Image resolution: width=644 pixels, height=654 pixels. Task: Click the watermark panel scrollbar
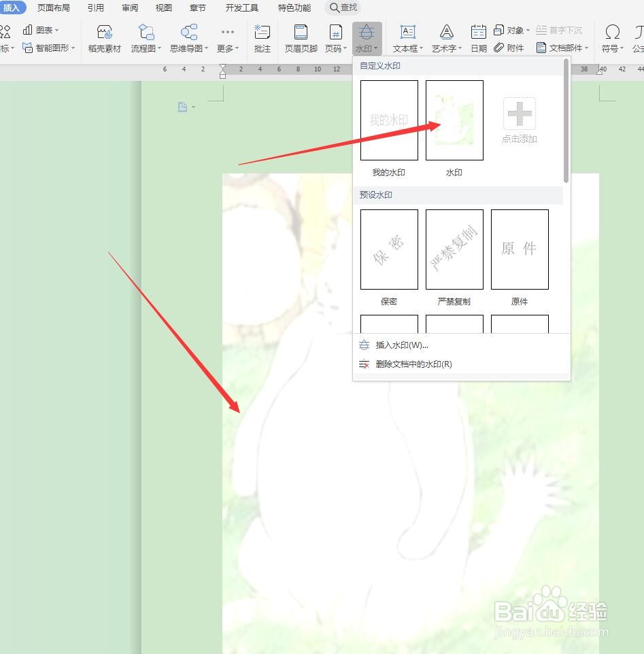click(566, 121)
